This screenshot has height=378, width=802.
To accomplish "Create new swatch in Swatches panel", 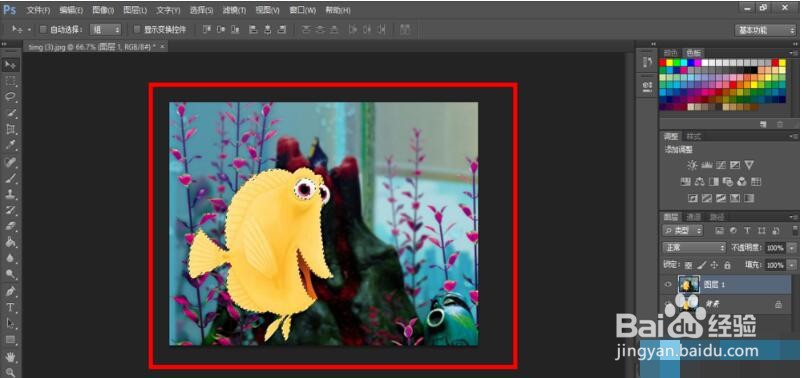I will (x=763, y=124).
